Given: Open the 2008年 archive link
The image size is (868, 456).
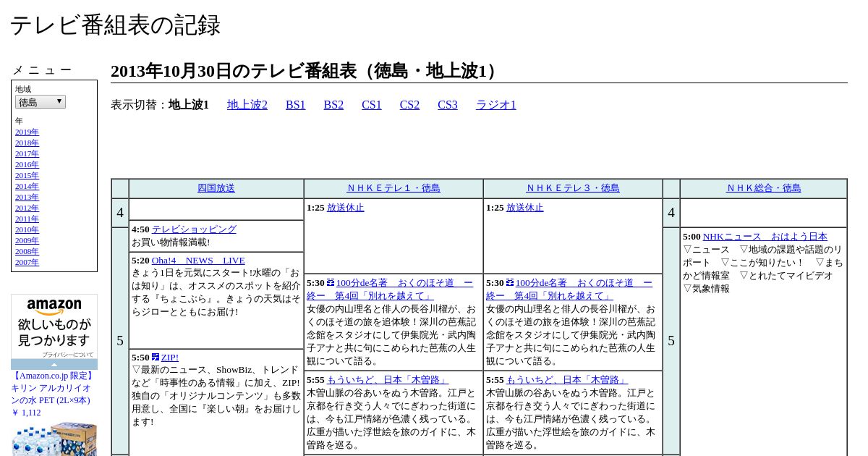Looking at the screenshot, I should tap(27, 251).
